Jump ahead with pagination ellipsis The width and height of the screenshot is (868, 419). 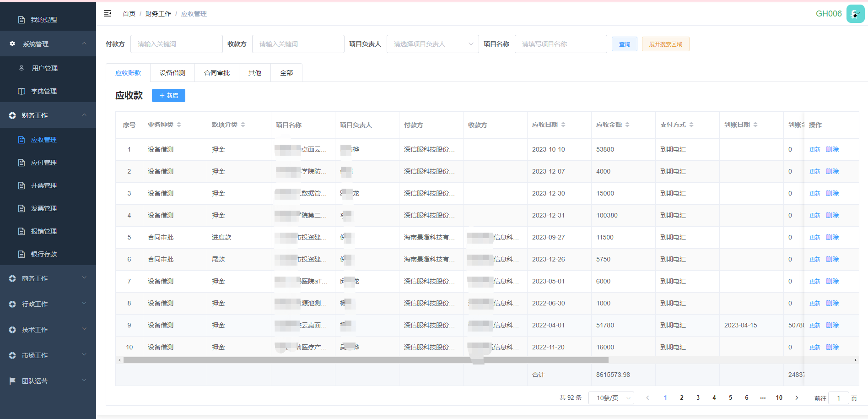click(763, 398)
